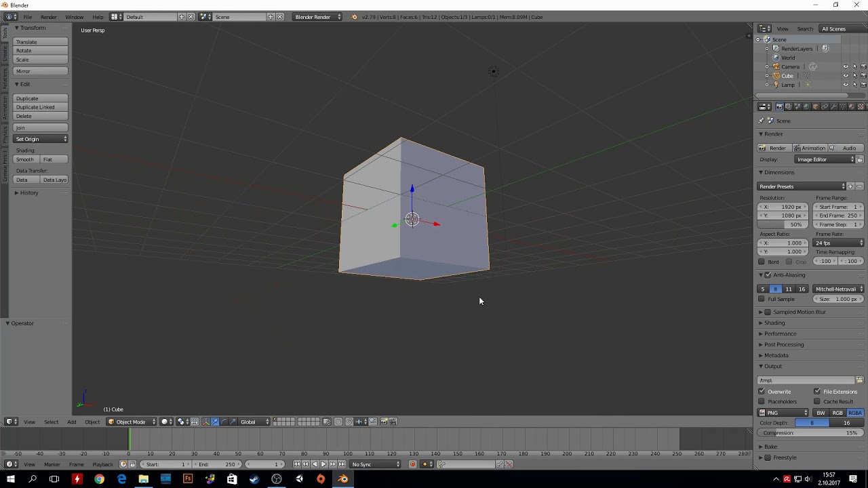
Task: Click the outliner editor type icon
Action: pyautogui.click(x=764, y=28)
